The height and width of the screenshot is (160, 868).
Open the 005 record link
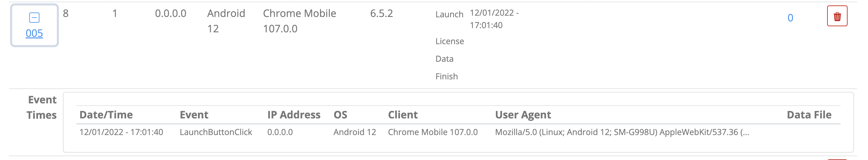[x=34, y=33]
